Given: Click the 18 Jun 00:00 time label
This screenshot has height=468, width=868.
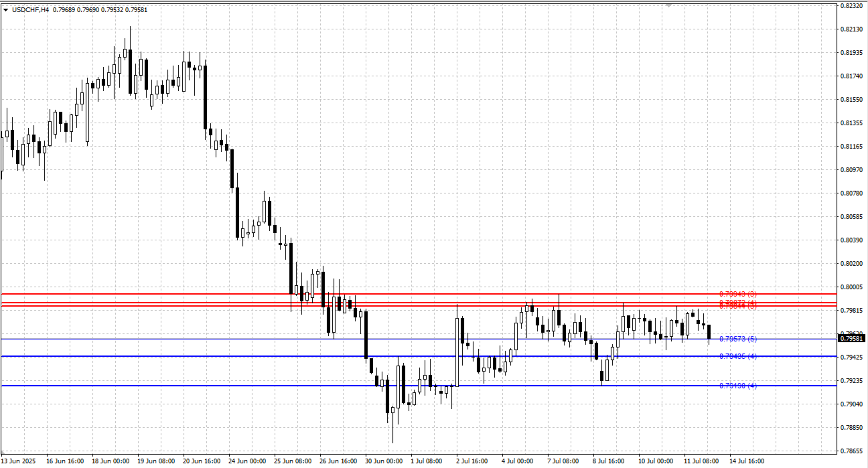Looking at the screenshot, I should point(111,461).
